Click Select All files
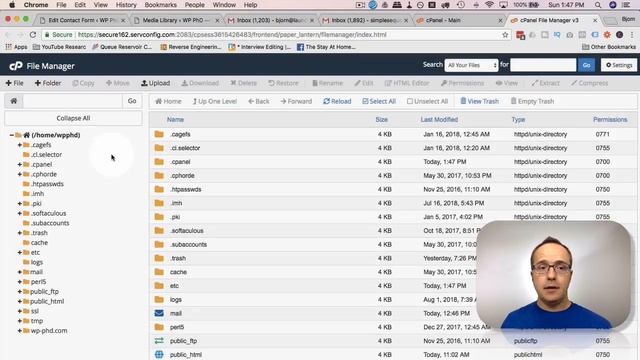The height and width of the screenshot is (360, 640). pyautogui.click(x=379, y=101)
